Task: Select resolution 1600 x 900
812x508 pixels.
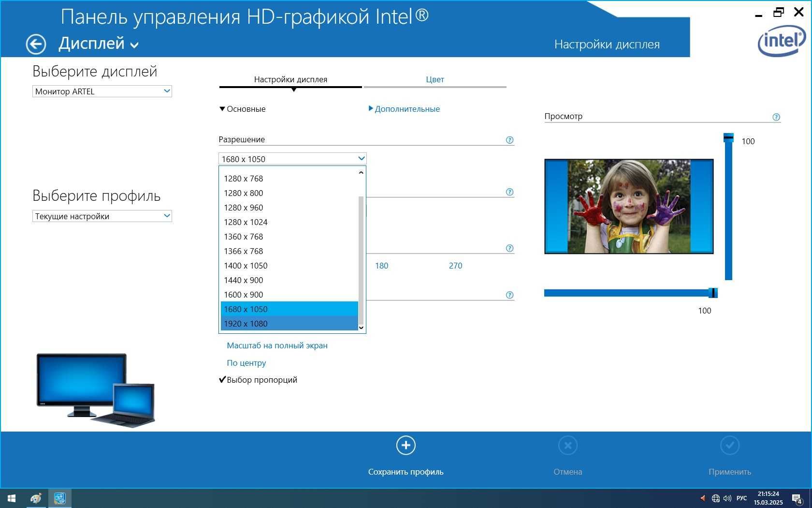Action: click(x=289, y=295)
